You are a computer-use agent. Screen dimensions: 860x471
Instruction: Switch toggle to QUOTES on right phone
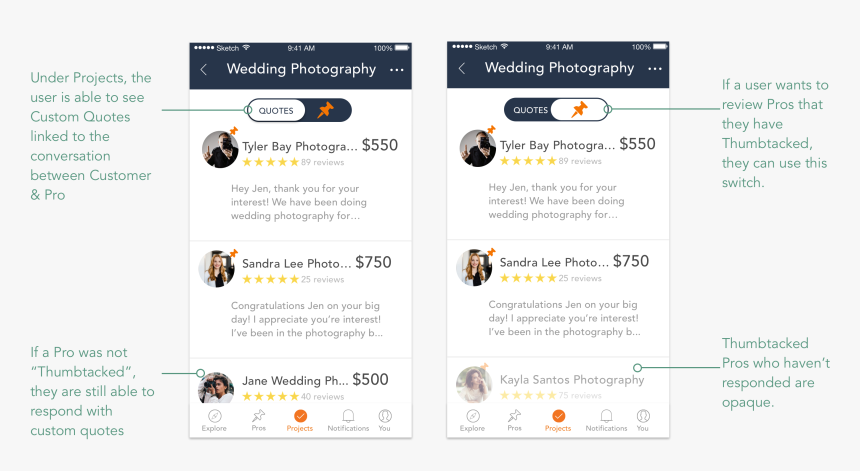529,110
